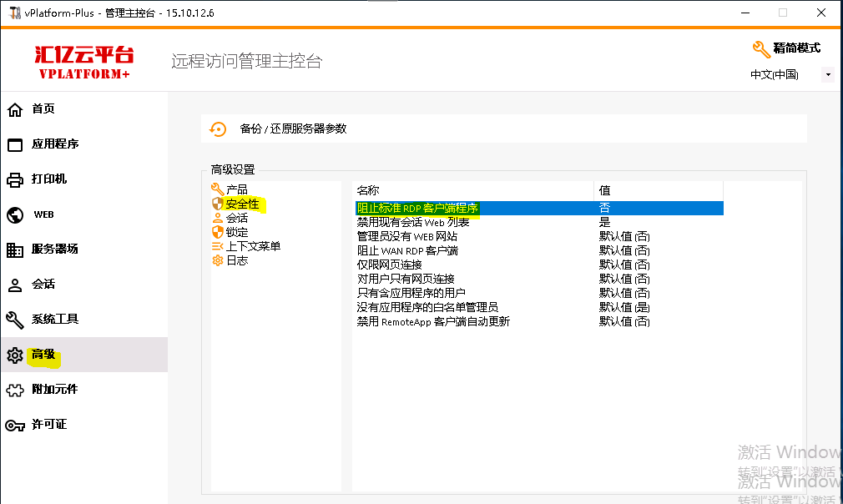Viewport: 843px width, 504px height.
Task: Select 日志 log category
Action: [x=236, y=260]
